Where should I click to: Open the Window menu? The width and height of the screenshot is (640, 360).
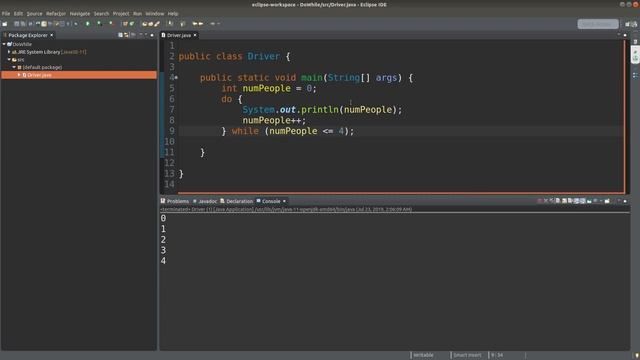[x=155, y=13]
